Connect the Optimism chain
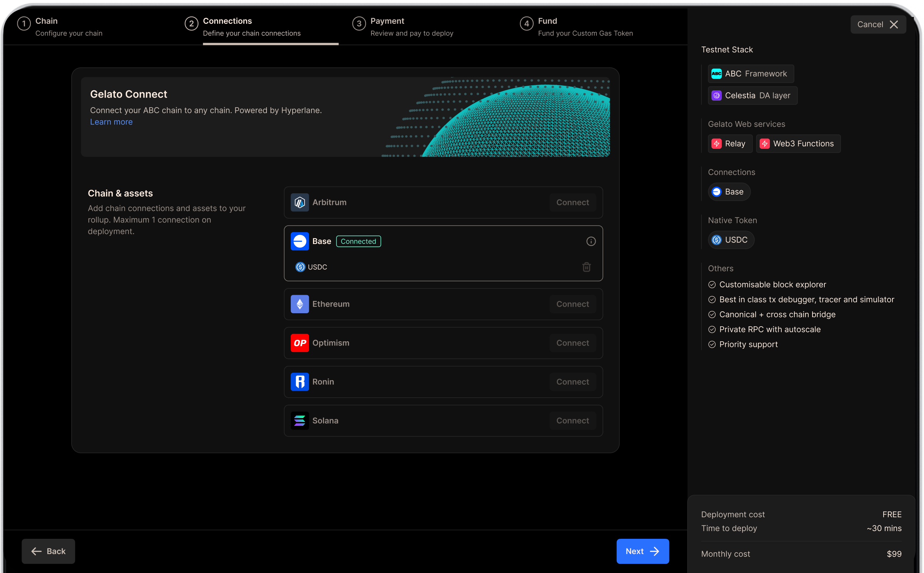 pyautogui.click(x=572, y=343)
